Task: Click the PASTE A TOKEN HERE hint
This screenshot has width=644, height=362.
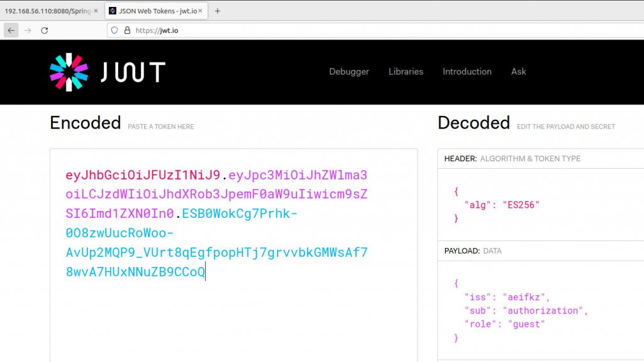Action: tap(160, 127)
